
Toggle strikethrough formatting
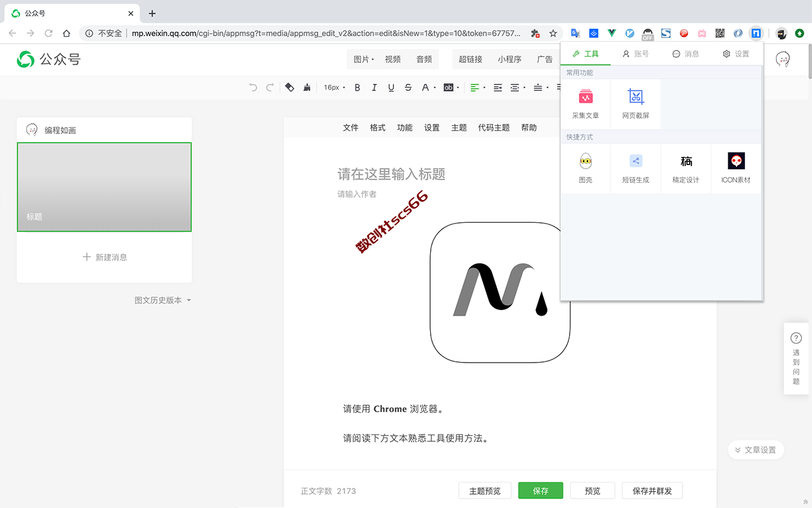tap(408, 88)
